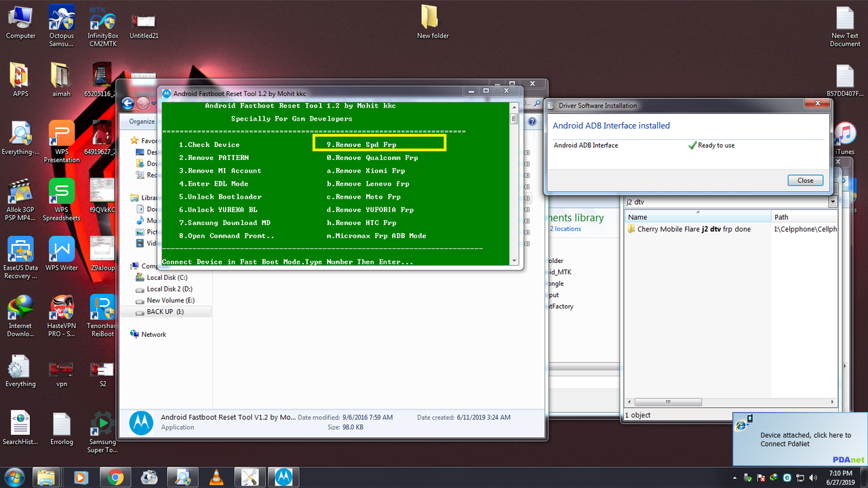868x488 pixels.
Task: Click the Explorer Back navigation arrow
Action: pos(127,104)
